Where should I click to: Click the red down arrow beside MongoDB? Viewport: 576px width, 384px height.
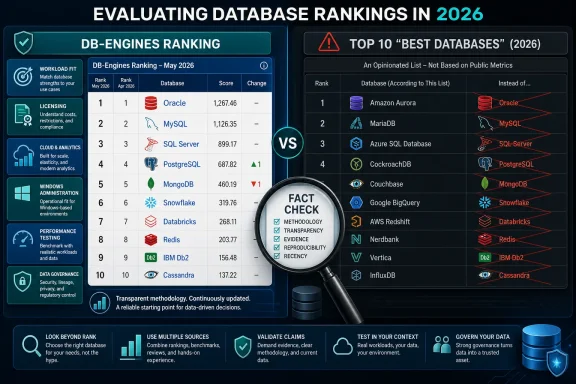point(253,184)
